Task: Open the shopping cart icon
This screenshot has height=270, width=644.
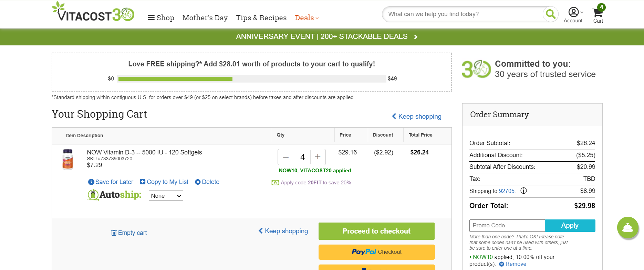Action: tap(598, 13)
